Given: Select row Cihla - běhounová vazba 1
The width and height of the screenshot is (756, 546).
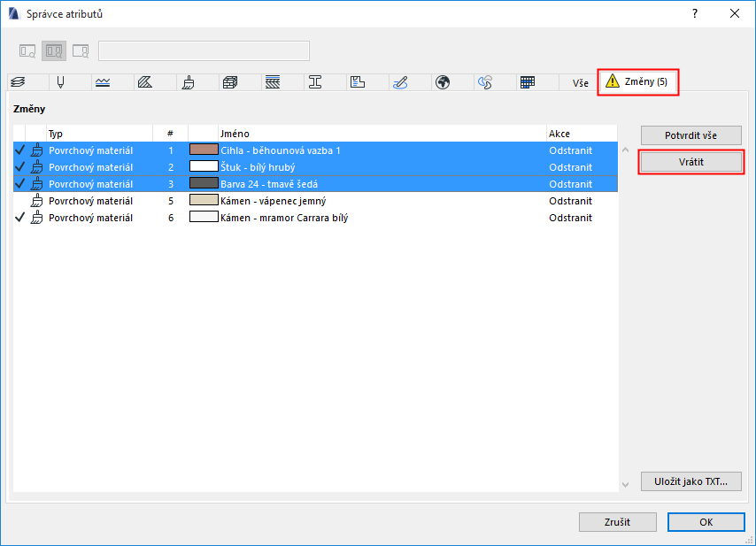Looking at the screenshot, I should point(315,150).
